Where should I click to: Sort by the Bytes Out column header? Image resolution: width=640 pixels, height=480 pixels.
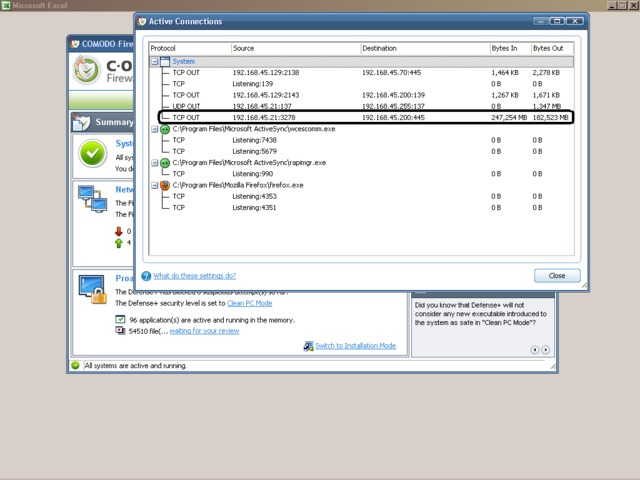click(552, 49)
